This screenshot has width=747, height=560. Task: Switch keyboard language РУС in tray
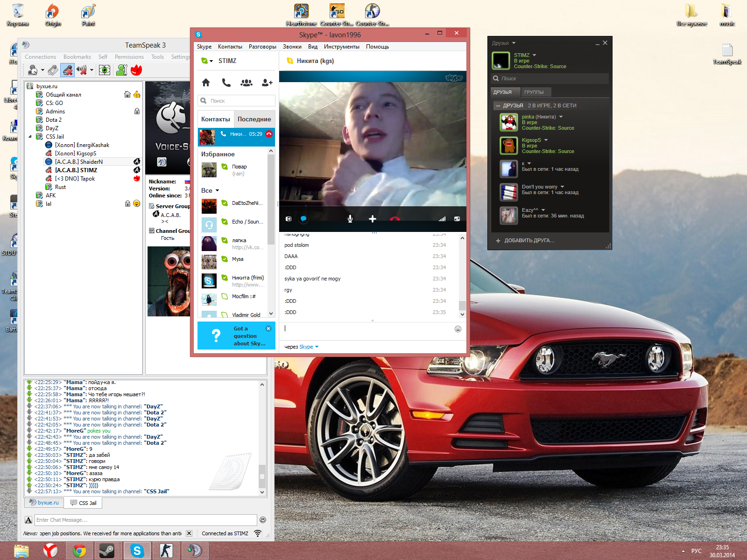pos(696,551)
